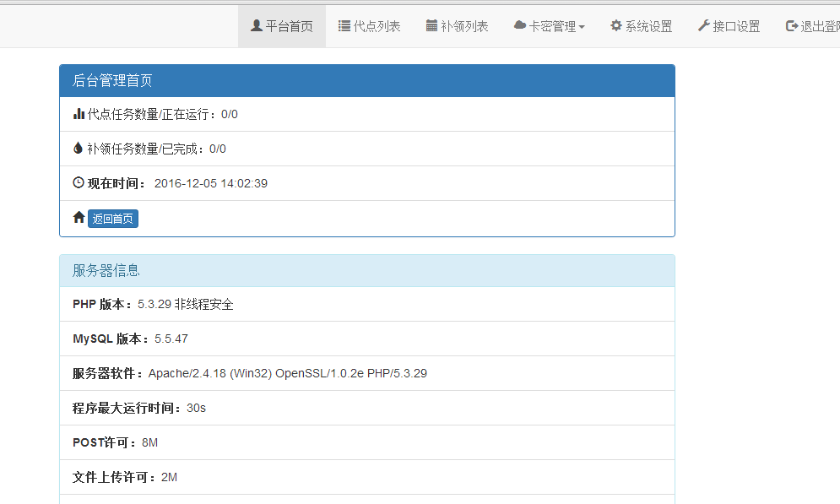Click the time value 2016-12-05 14:02:39

[x=210, y=183]
